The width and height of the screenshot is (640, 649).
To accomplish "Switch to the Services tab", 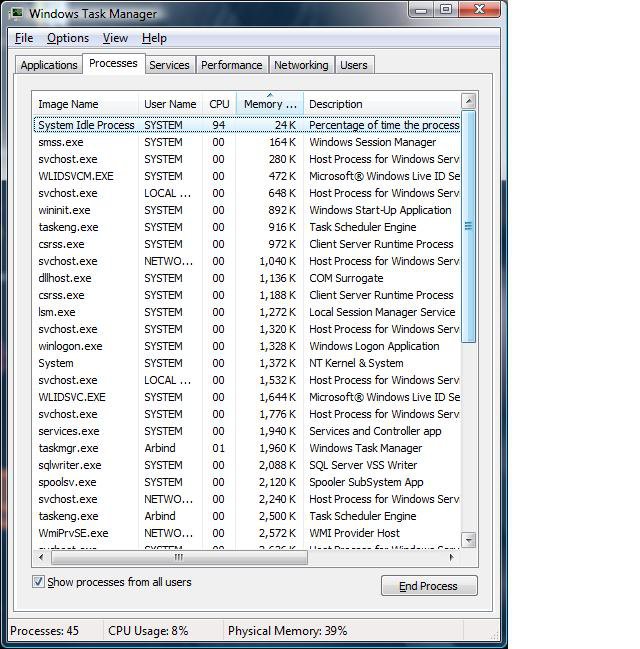I will [169, 65].
